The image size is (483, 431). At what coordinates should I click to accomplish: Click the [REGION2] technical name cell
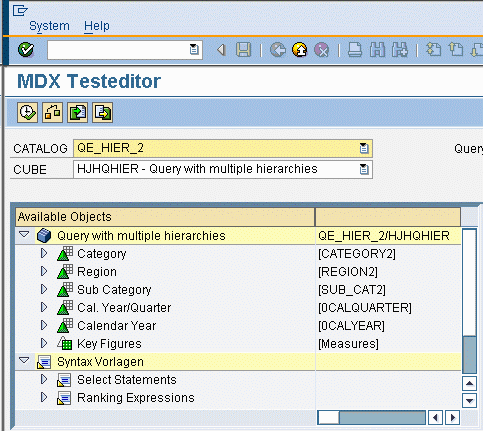coord(348,272)
